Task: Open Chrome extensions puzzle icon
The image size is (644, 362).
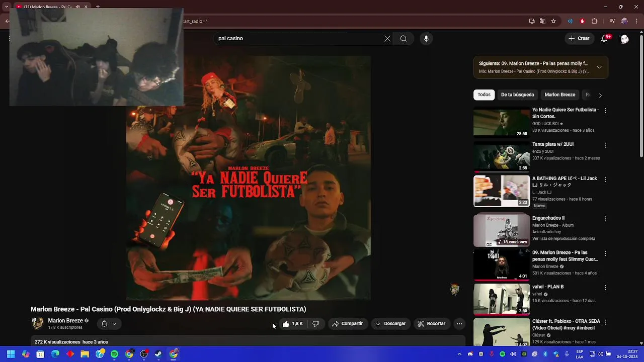Action: (595, 21)
